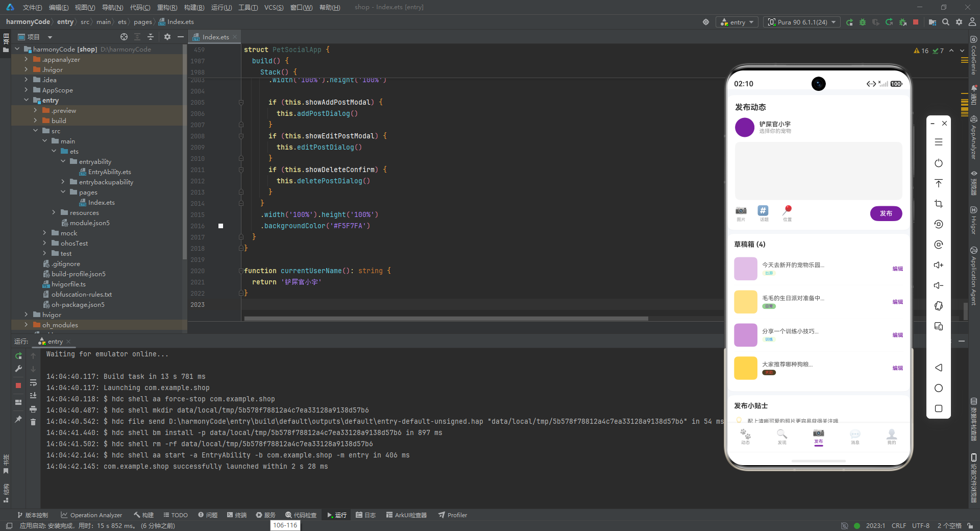Expand the resources folder
980x531 pixels.
tap(54, 212)
